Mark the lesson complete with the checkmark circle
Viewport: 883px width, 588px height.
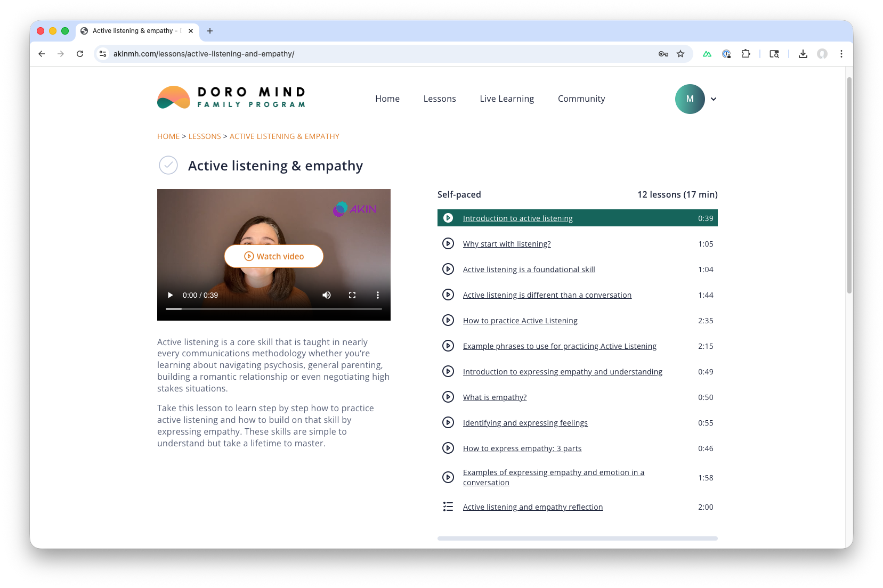point(168,165)
